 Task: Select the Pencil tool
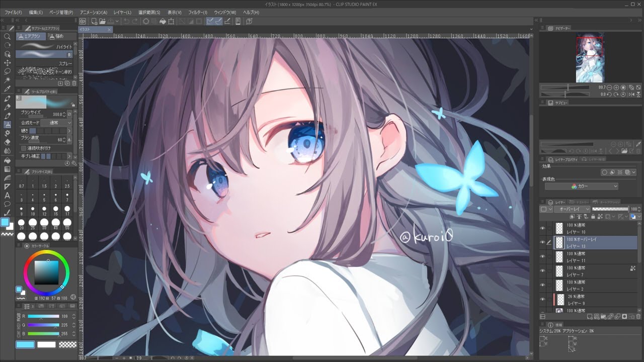pyautogui.click(x=8, y=107)
